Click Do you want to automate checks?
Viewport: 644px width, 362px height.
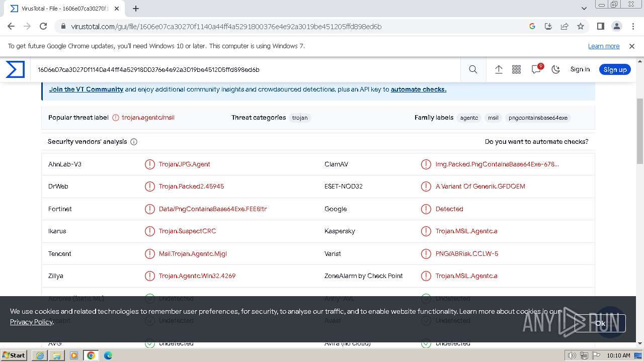pos(536,142)
